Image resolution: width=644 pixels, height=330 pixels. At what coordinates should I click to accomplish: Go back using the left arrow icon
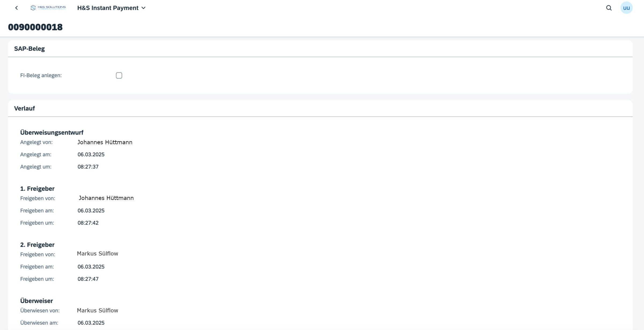[16, 8]
